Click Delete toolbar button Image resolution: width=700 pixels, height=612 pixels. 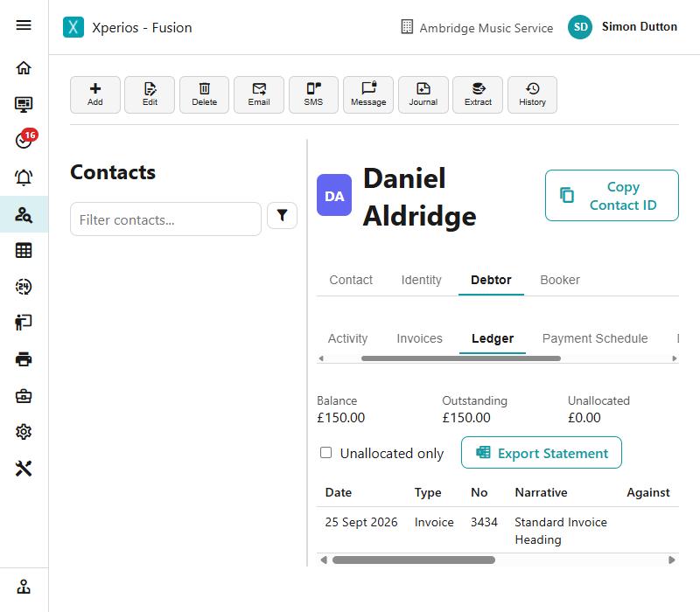tap(205, 94)
